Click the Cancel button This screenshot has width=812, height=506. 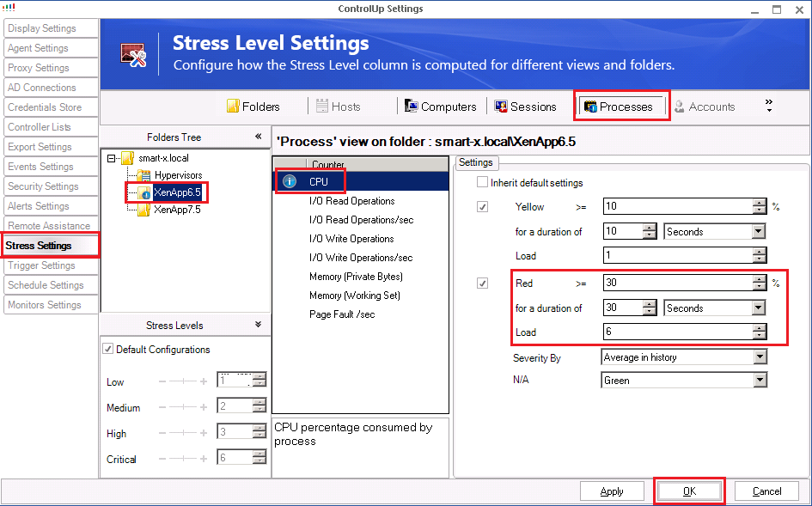pyautogui.click(x=767, y=491)
